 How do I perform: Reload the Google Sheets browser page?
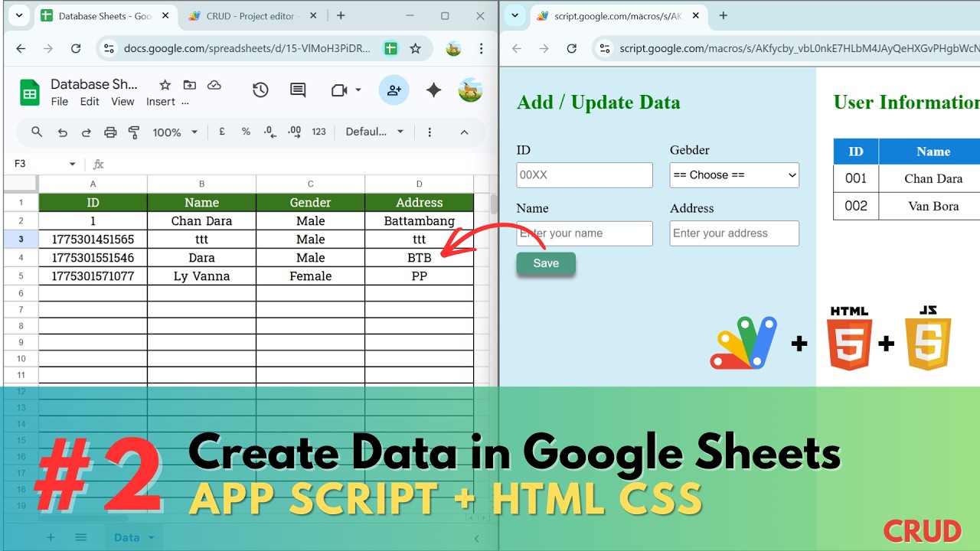[76, 48]
